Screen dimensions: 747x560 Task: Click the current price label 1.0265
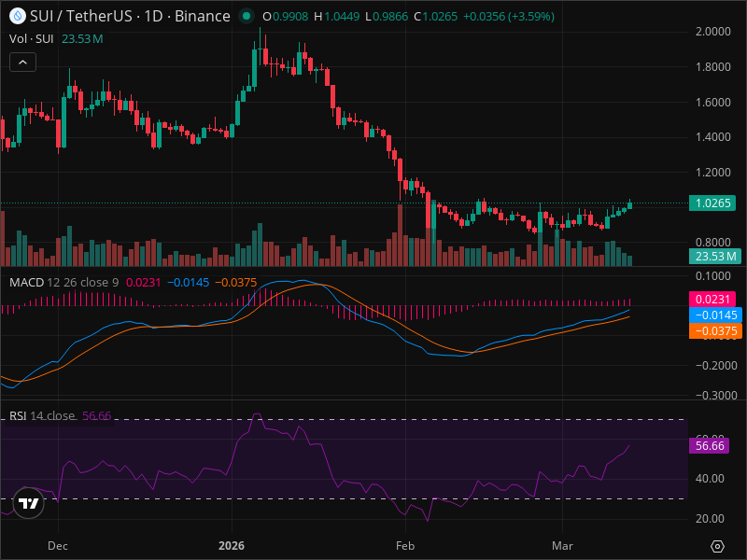pyautogui.click(x=712, y=203)
